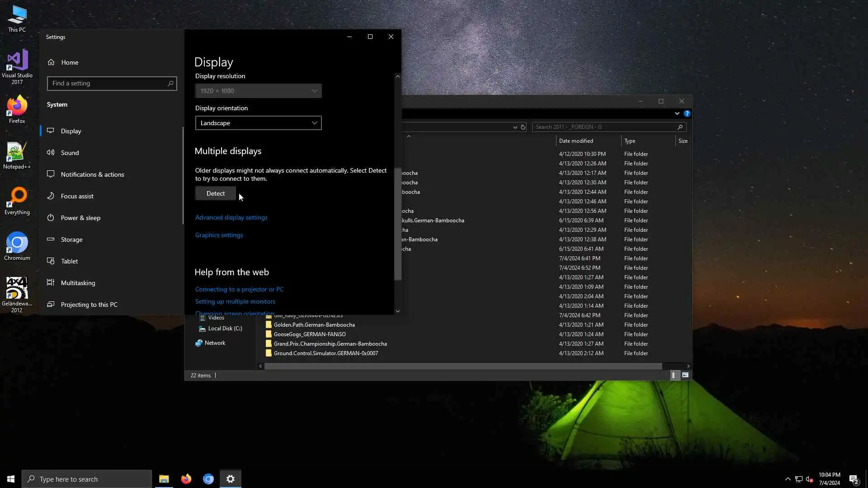Open the Graphics settings link
The image size is (868, 488).
coord(219,235)
